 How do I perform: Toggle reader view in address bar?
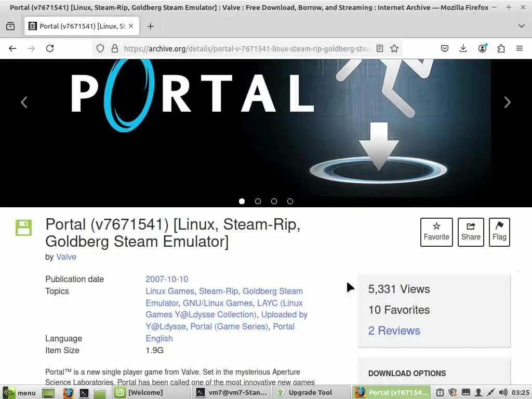click(380, 48)
